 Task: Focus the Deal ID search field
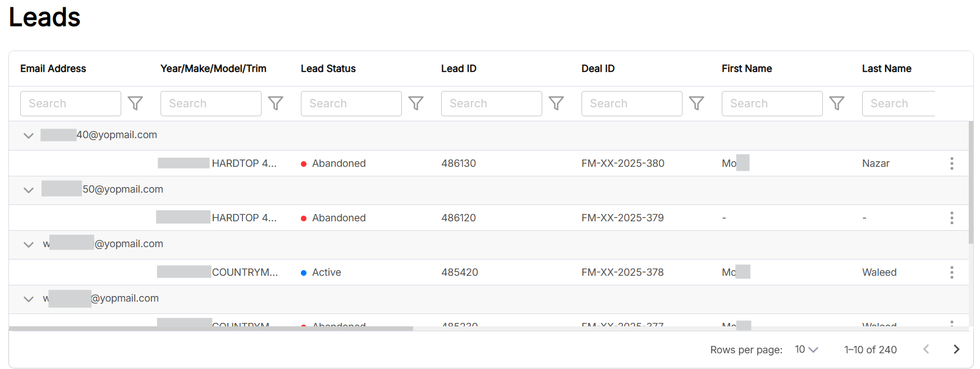pyautogui.click(x=632, y=103)
